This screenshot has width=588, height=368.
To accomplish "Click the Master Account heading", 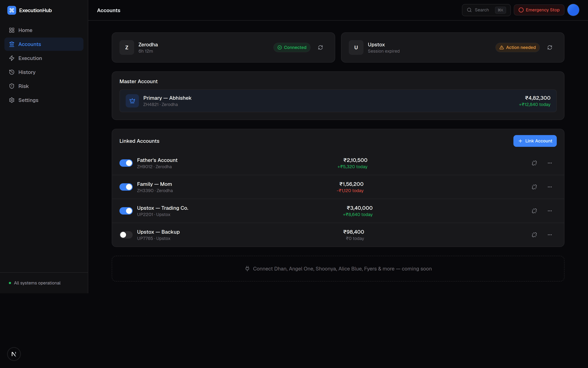I will (x=139, y=82).
